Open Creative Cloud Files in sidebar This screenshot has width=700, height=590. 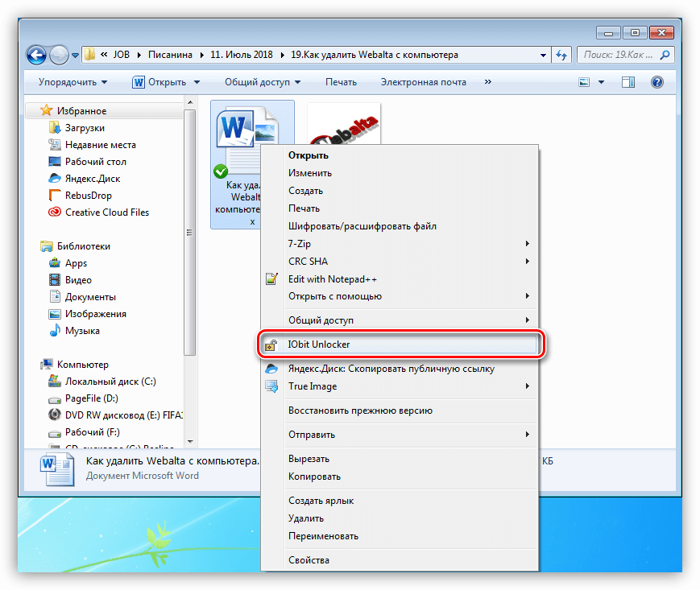[x=107, y=212]
